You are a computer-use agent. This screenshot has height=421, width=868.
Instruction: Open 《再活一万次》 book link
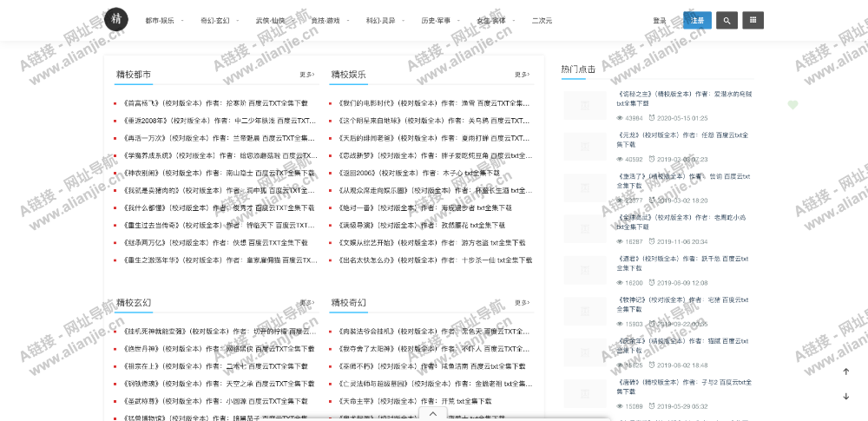pyautogui.click(x=219, y=138)
